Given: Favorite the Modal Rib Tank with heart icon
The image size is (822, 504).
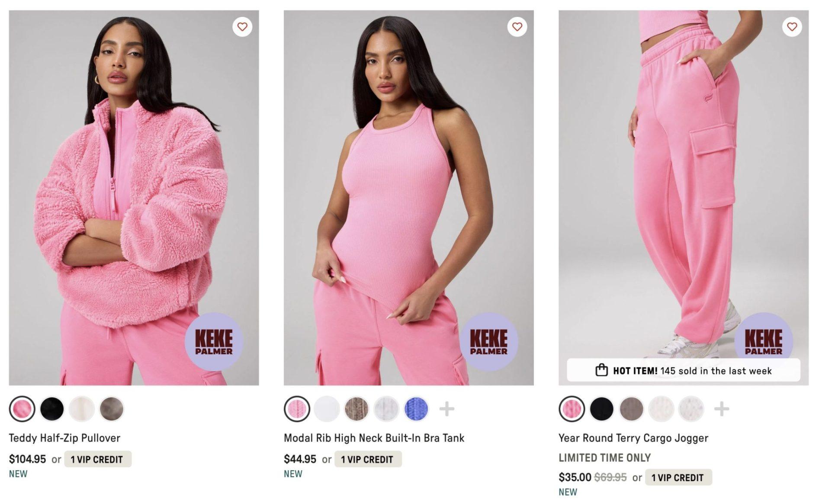Looking at the screenshot, I should click(x=517, y=27).
